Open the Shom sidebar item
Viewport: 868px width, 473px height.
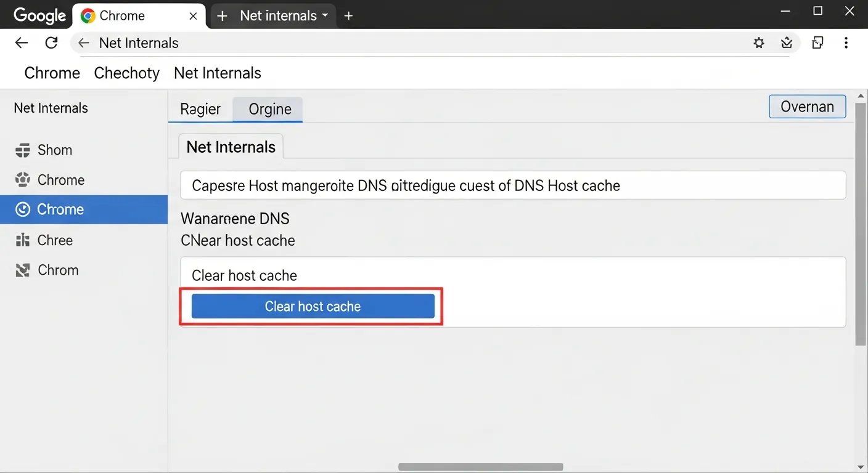[84, 150]
